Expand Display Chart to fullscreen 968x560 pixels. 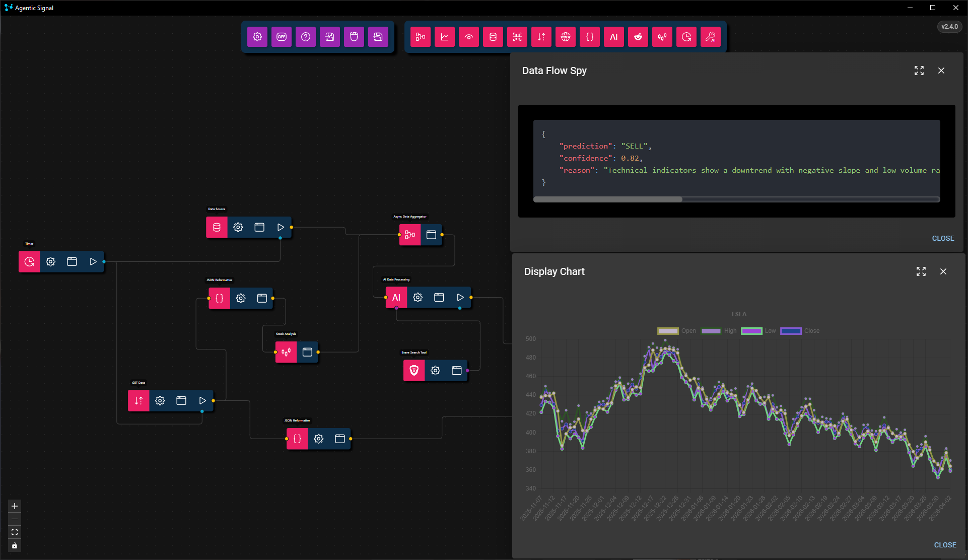pyautogui.click(x=921, y=271)
